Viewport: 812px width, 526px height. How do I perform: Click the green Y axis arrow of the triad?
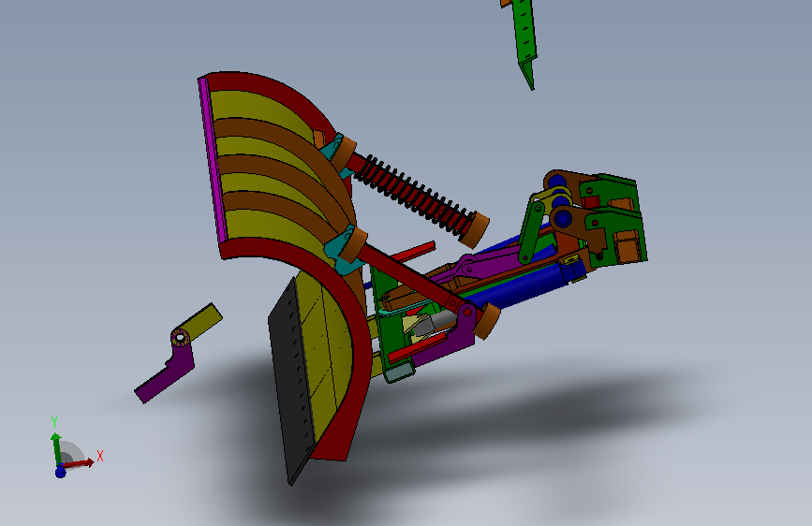click(56, 447)
